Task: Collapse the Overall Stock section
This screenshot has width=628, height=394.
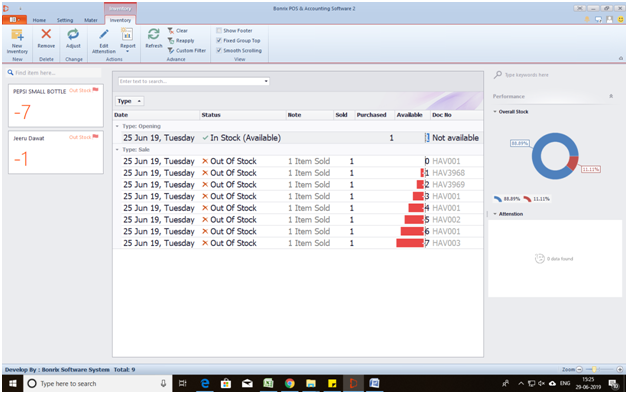Action: pos(495,112)
